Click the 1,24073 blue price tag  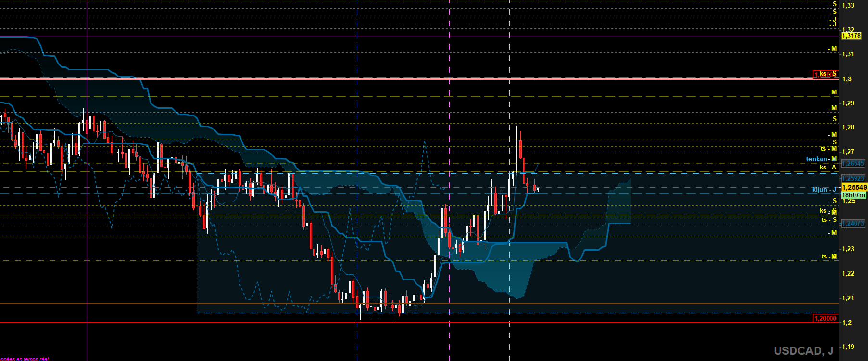point(853,223)
